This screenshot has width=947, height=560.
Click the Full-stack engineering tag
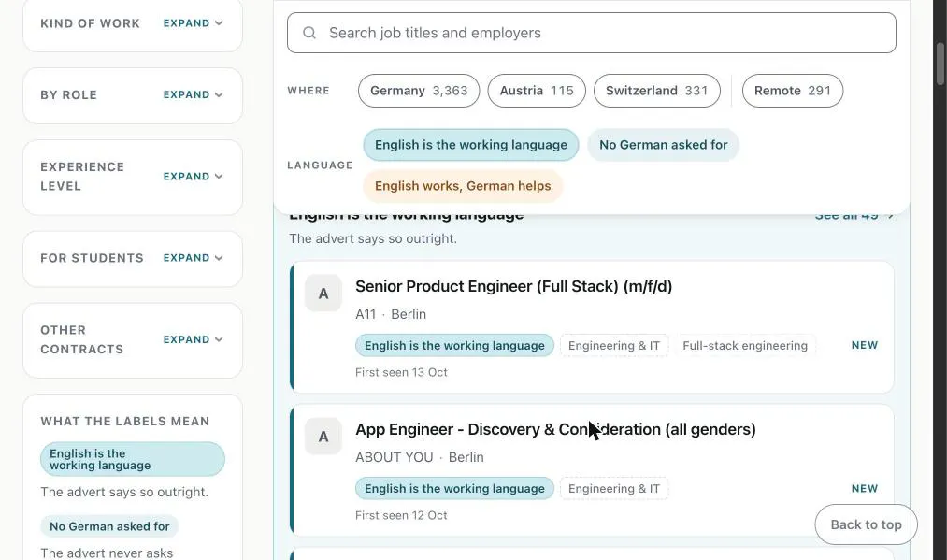745,346
